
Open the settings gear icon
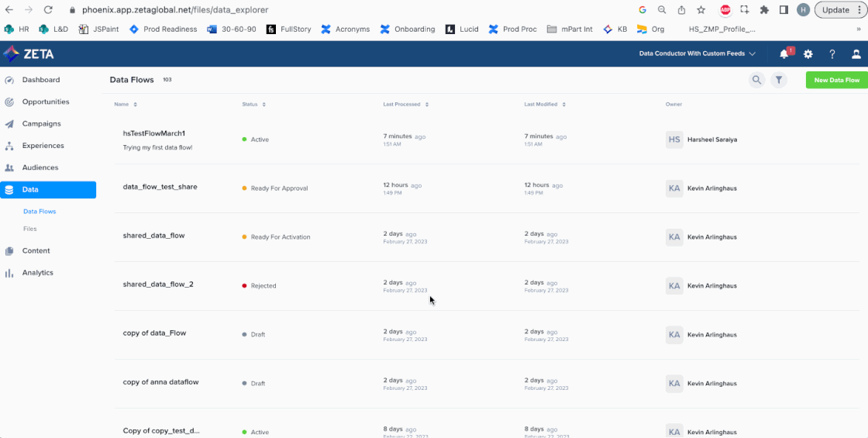click(x=808, y=54)
